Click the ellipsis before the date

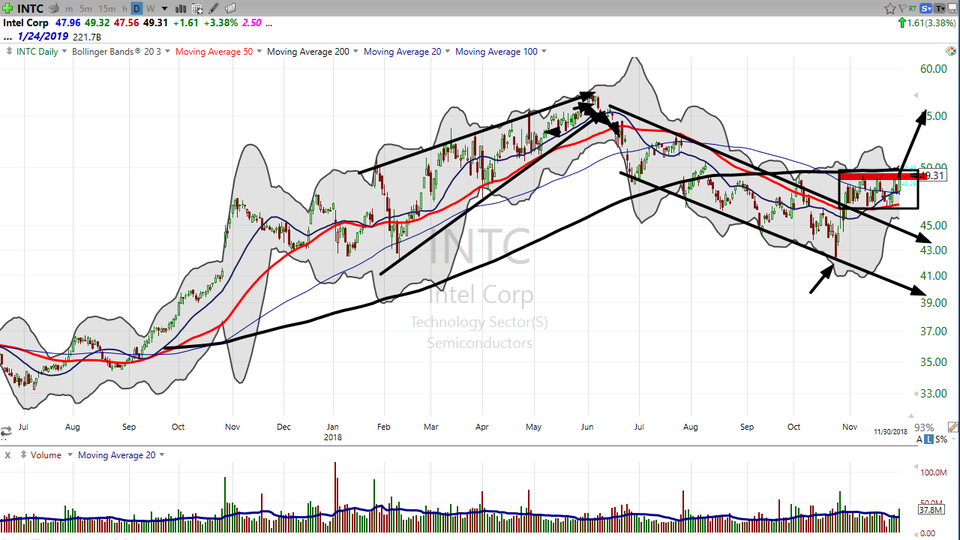pos(7,37)
